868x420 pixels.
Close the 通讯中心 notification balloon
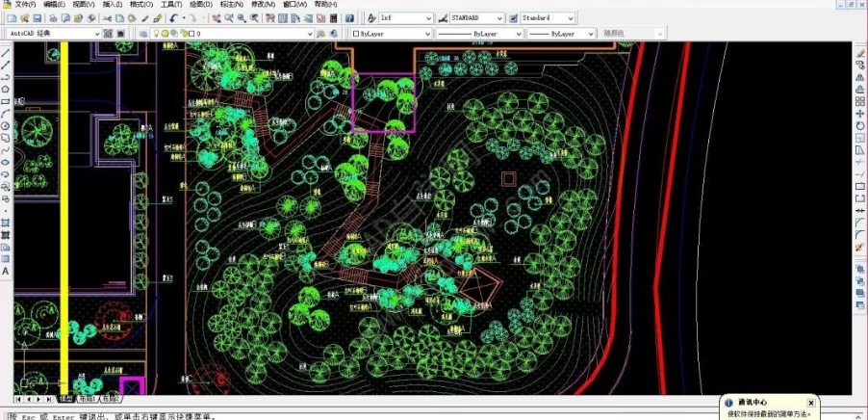point(810,403)
